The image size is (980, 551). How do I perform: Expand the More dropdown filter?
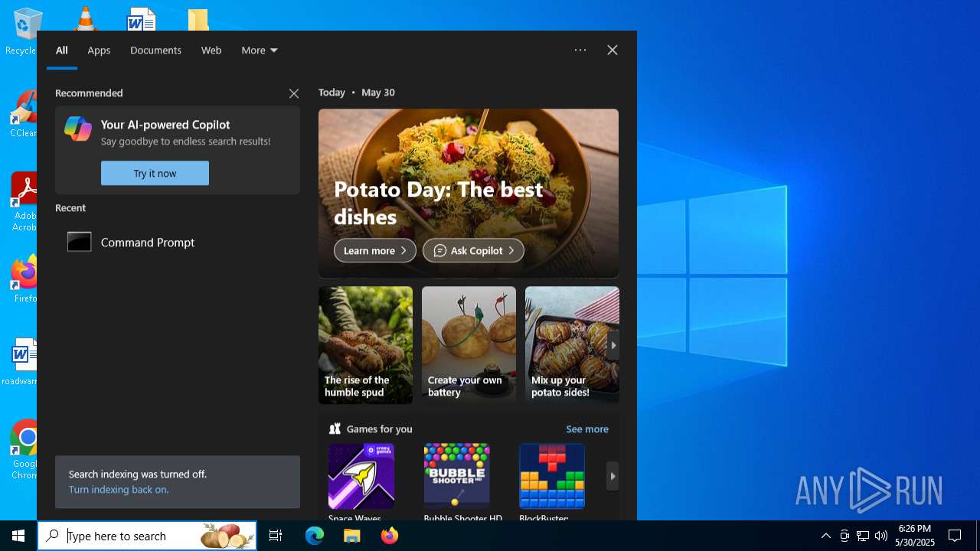pyautogui.click(x=260, y=50)
